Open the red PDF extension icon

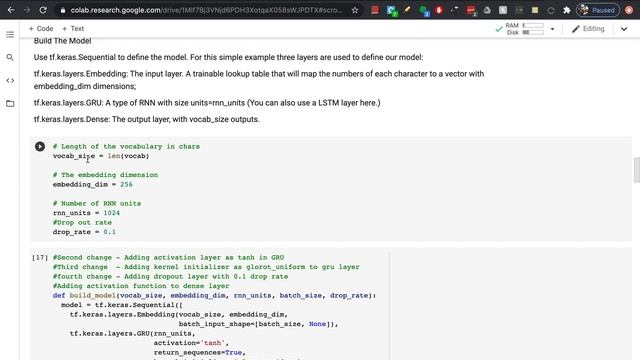pos(375,10)
